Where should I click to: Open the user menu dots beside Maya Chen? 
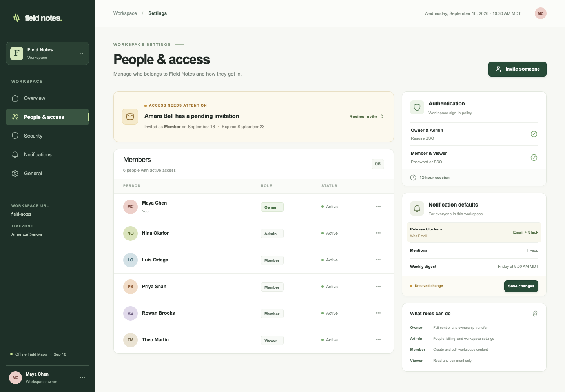pyautogui.click(x=82, y=377)
